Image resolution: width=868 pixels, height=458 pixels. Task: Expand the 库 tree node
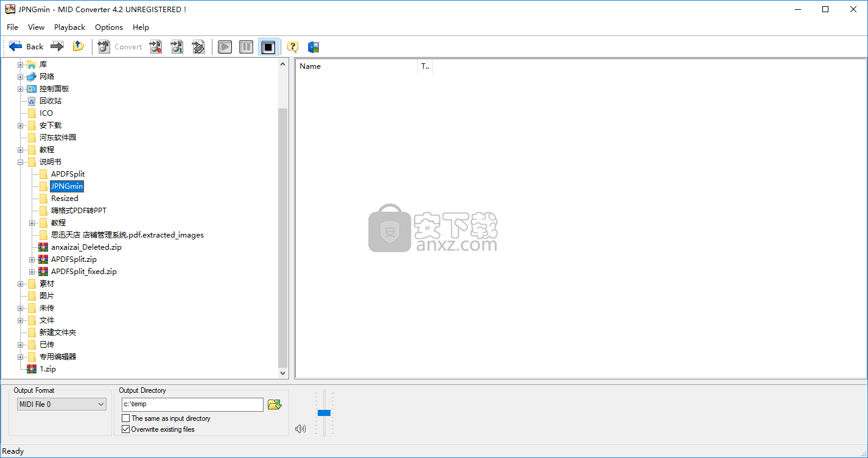21,65
